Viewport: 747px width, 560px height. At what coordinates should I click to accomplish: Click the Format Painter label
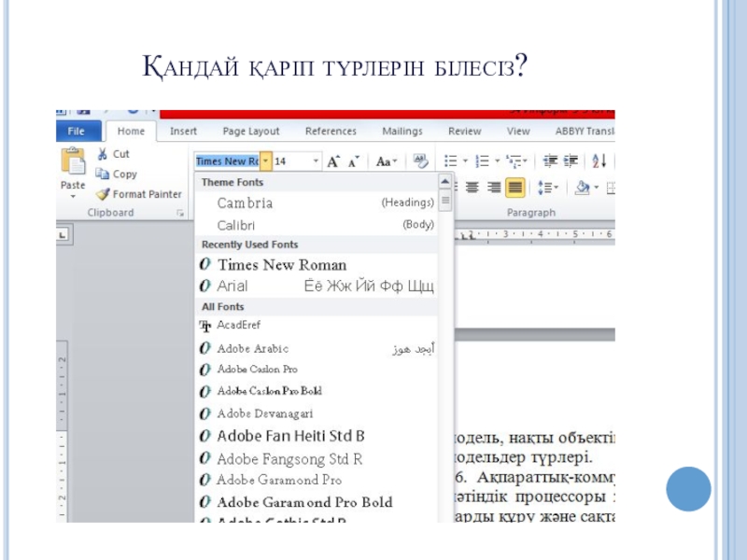[148, 194]
